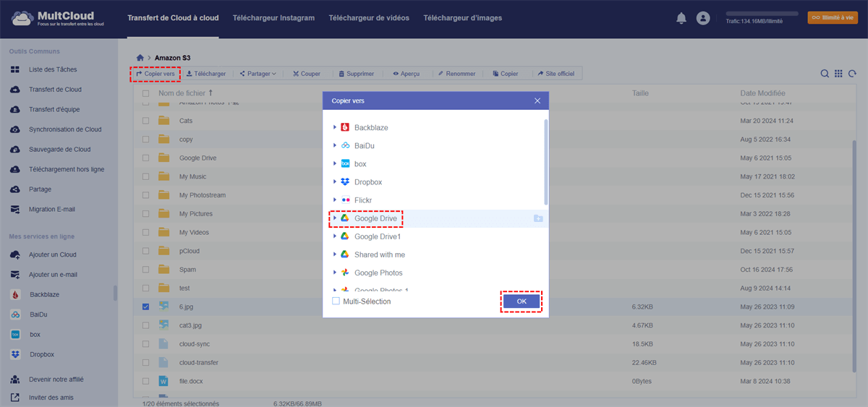This screenshot has width=868, height=407.
Task: Expand the Google Drive1 tree arrow
Action: (335, 236)
